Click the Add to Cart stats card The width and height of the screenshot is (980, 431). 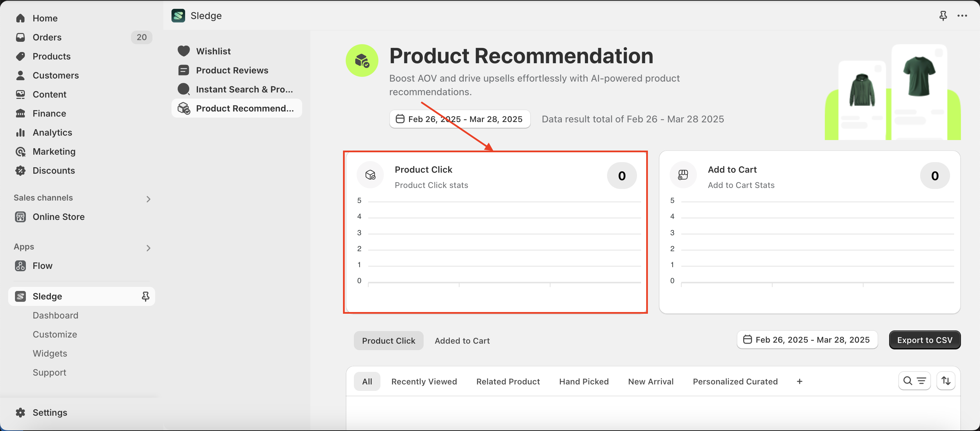809,232
